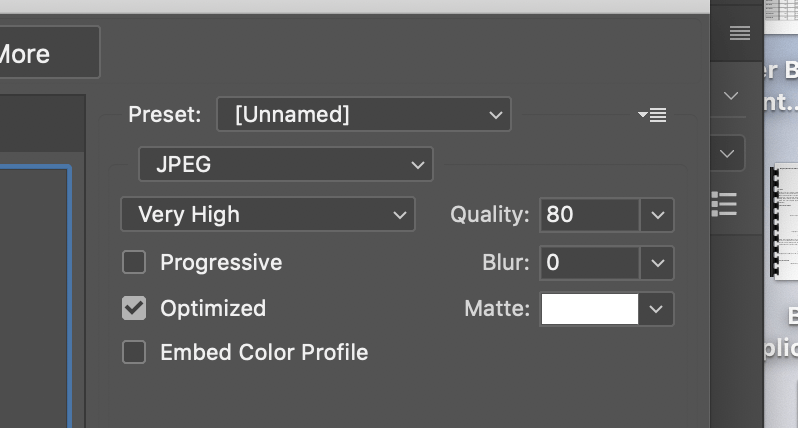Open the Preset flyout menu icon
This screenshot has width=798, height=428.
click(x=652, y=115)
